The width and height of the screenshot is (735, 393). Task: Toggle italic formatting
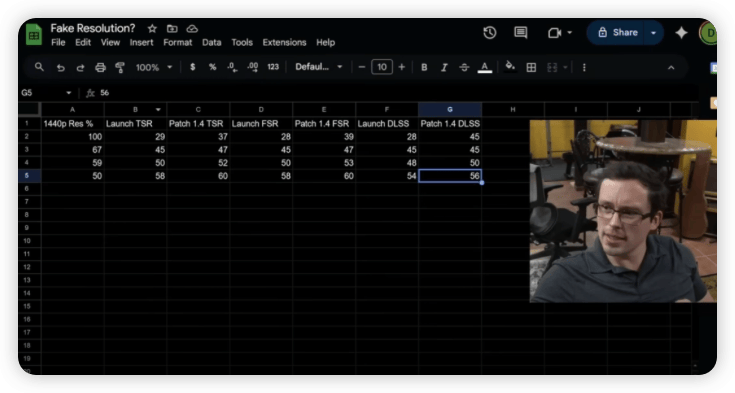tap(444, 68)
